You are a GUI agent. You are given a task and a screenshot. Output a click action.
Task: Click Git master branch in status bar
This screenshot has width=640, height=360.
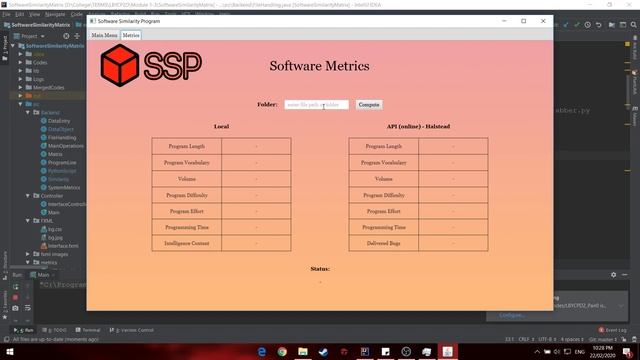tap(603, 339)
